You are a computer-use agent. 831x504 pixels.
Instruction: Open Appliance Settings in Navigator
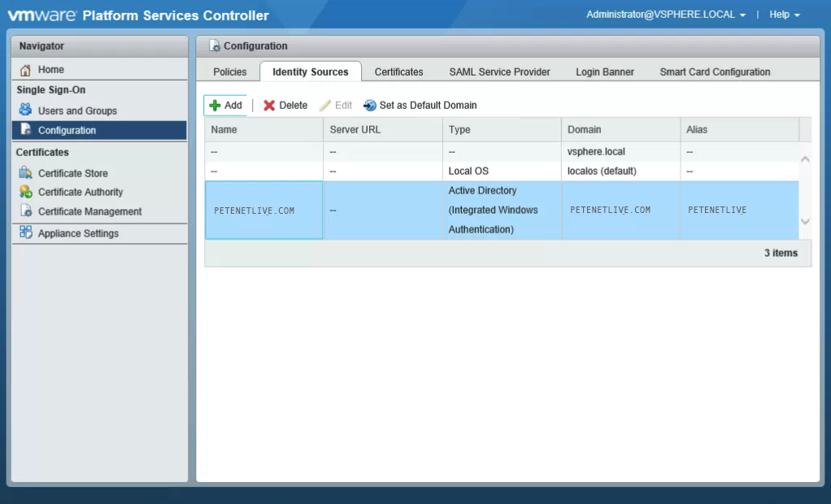tap(100, 233)
